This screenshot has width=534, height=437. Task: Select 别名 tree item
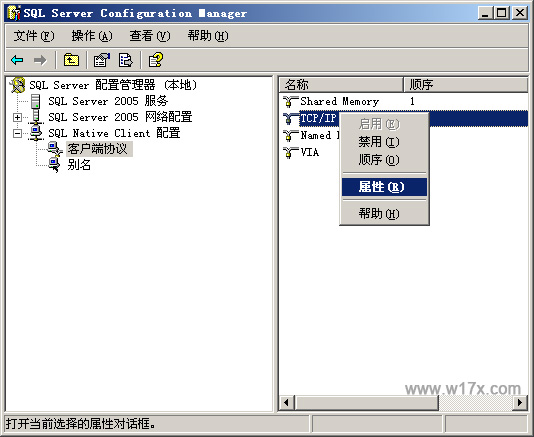point(79,165)
